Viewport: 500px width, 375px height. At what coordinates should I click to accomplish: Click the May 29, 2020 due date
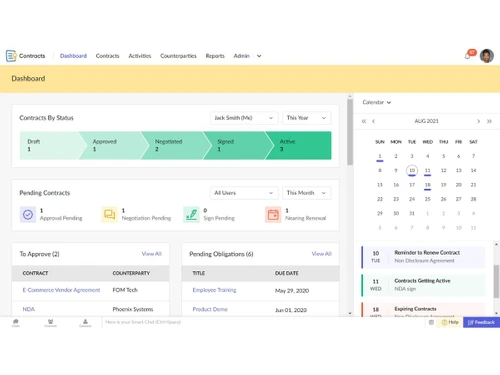click(292, 291)
